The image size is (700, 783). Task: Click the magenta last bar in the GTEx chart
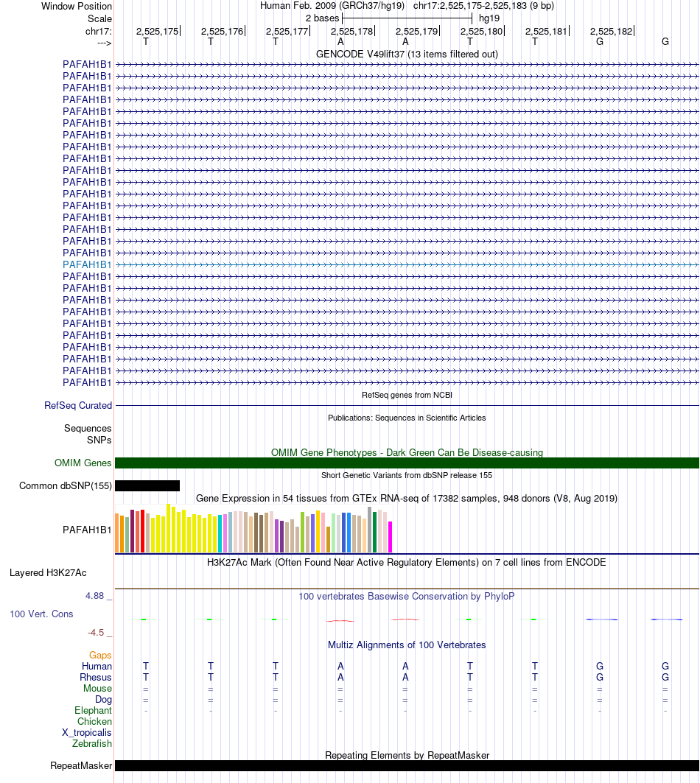point(391,537)
